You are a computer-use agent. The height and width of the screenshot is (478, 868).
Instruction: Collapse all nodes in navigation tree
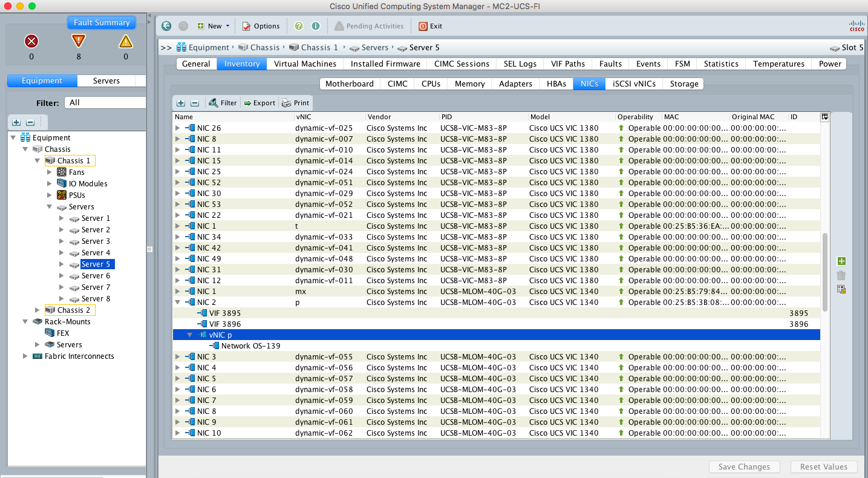(30, 122)
